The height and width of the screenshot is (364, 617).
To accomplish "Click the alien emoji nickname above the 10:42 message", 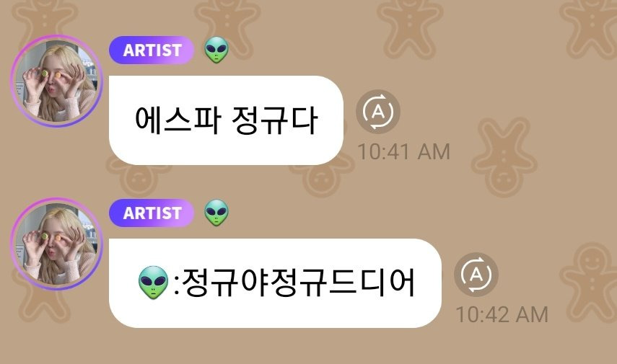I will (x=216, y=213).
